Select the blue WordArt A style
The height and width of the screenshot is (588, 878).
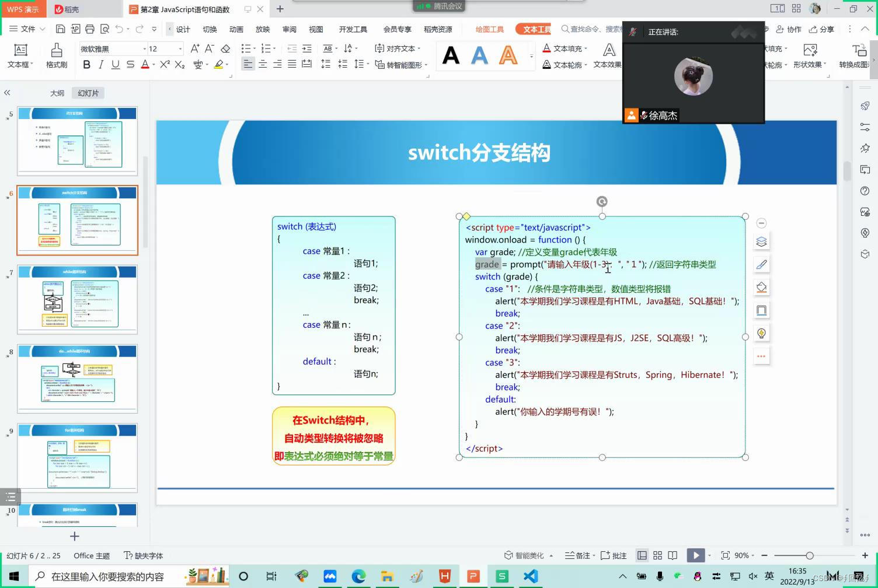479,56
